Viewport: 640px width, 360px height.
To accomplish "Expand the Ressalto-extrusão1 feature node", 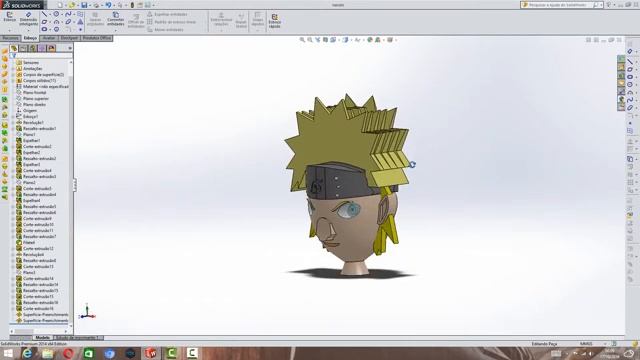I will click(14, 129).
